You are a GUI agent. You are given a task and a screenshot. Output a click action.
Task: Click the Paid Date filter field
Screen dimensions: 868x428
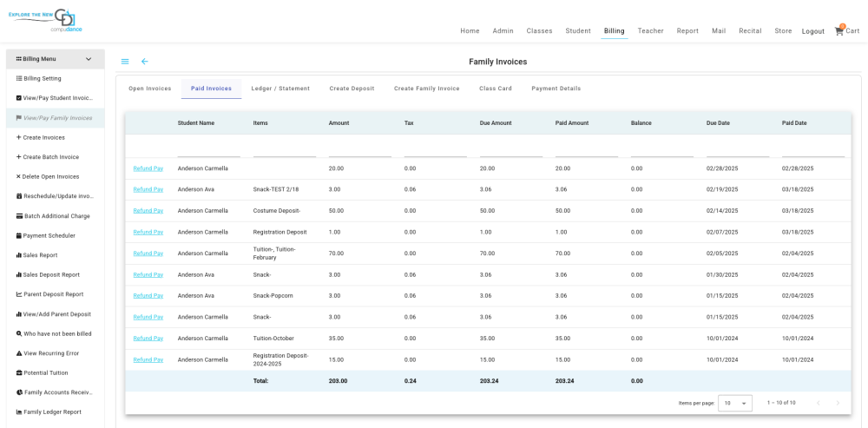coord(813,150)
